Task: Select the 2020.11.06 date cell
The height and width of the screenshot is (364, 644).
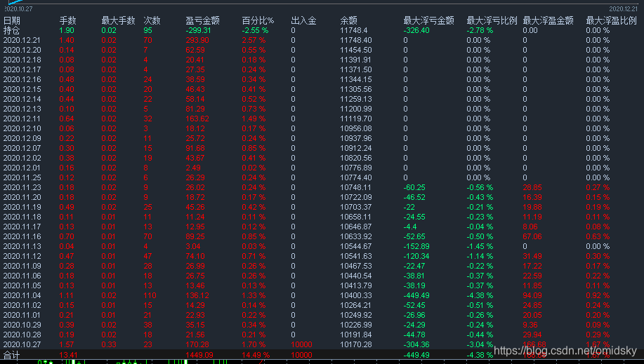Action: 22,276
